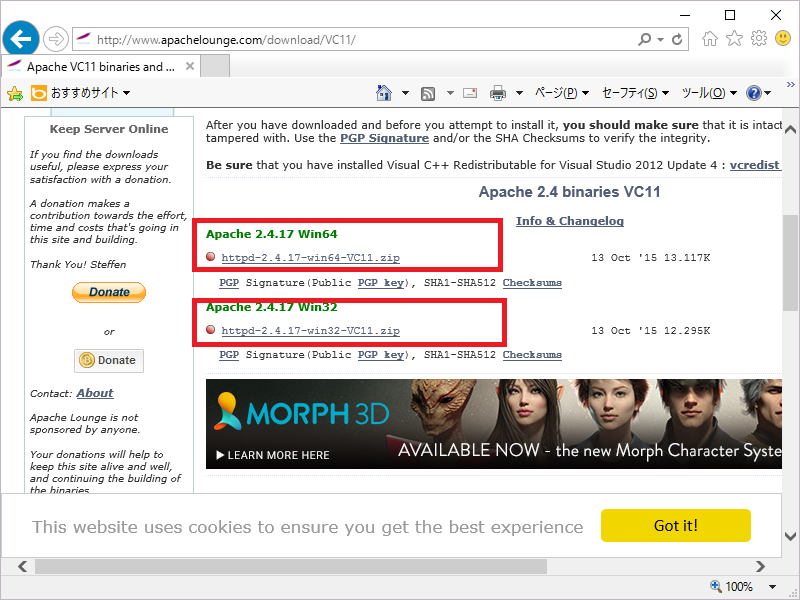Click the smiley feedback icon
This screenshot has height=600, width=800.
pyautogui.click(x=783, y=38)
